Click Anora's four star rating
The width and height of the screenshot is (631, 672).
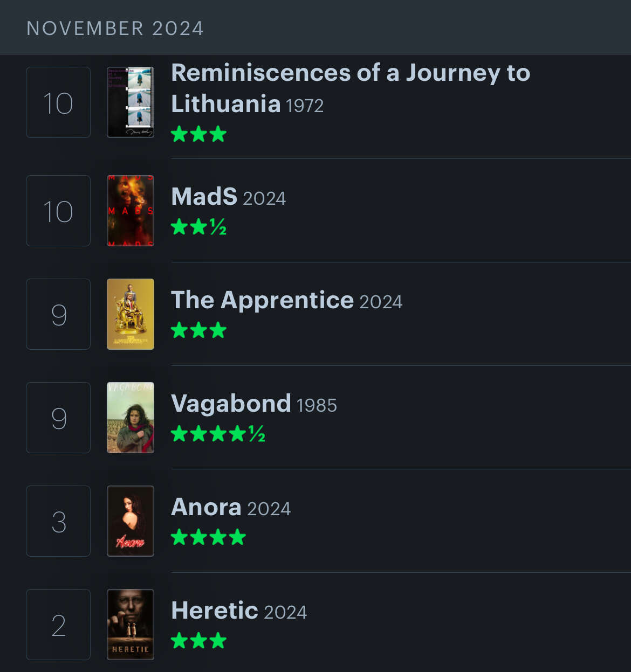click(x=208, y=537)
